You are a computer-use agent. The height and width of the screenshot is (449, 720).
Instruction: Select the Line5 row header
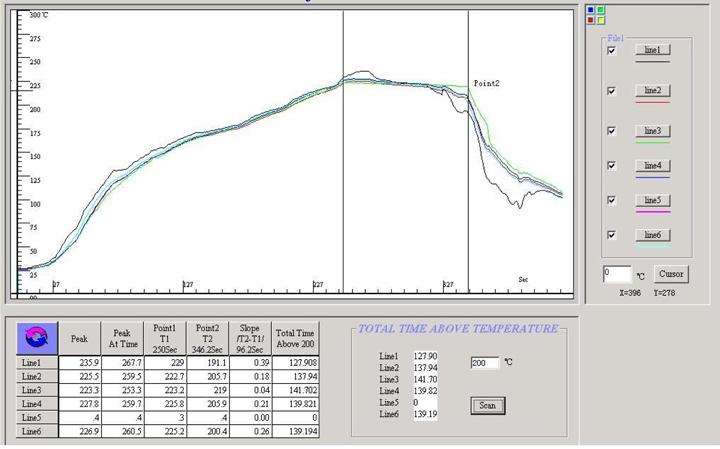[x=37, y=418]
